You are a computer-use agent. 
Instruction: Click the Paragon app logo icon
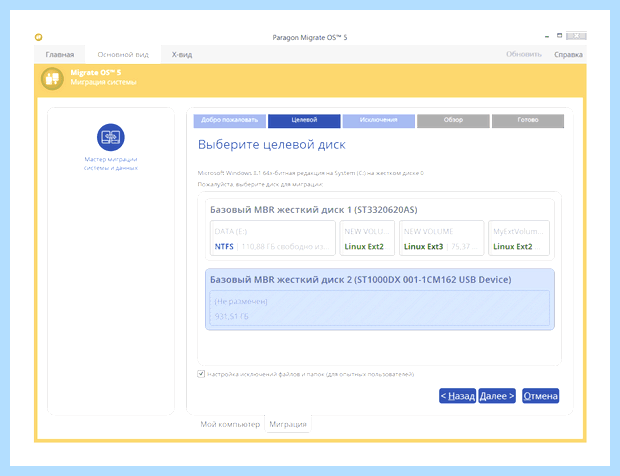[x=38, y=37]
